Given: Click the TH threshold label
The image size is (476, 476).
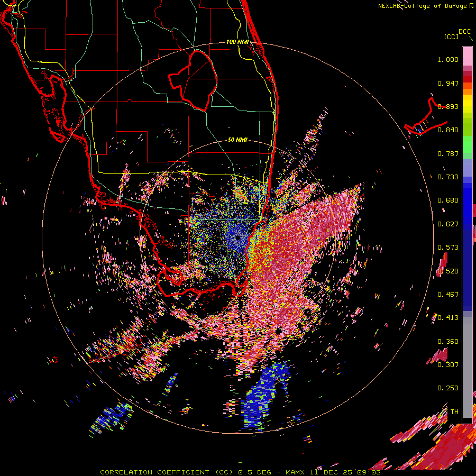Looking at the screenshot, I should pyautogui.click(x=454, y=412).
